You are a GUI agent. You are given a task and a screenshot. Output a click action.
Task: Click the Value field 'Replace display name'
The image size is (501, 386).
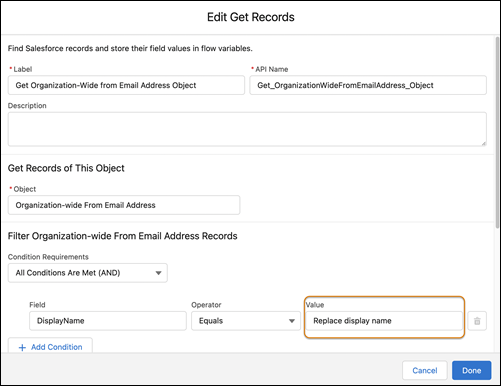click(384, 321)
